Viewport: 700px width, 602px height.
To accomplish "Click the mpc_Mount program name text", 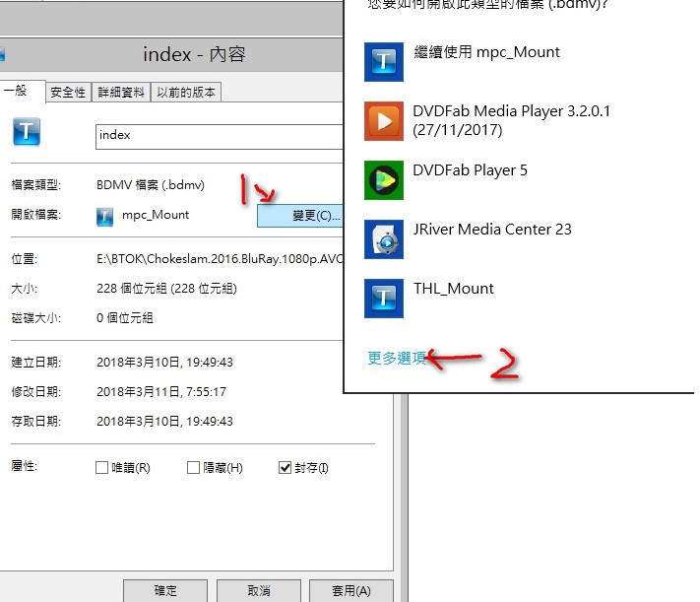I will (156, 215).
